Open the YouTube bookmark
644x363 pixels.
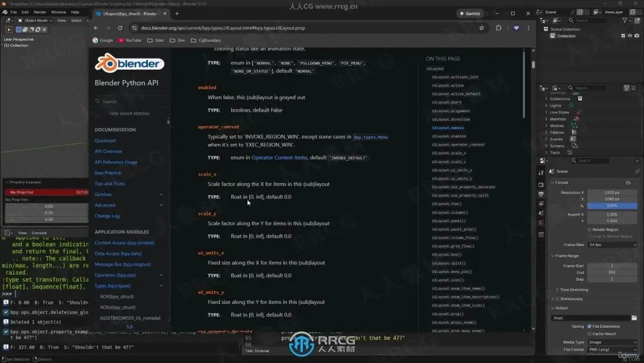[x=130, y=40]
